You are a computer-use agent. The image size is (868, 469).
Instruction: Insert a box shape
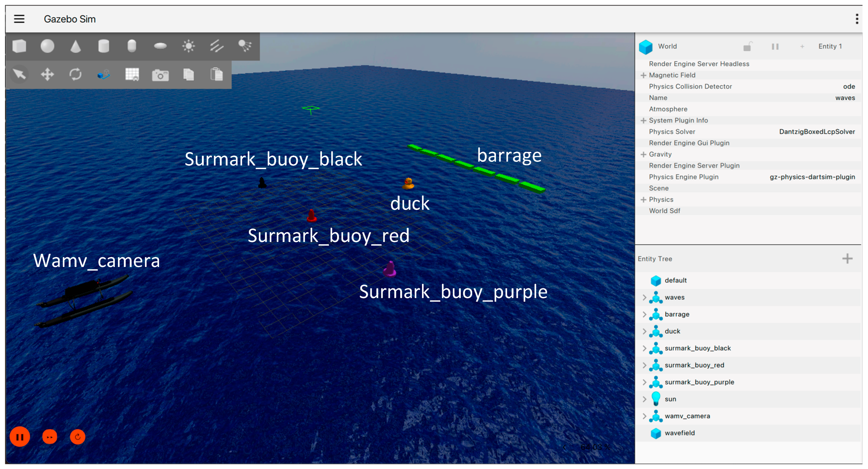click(x=19, y=46)
